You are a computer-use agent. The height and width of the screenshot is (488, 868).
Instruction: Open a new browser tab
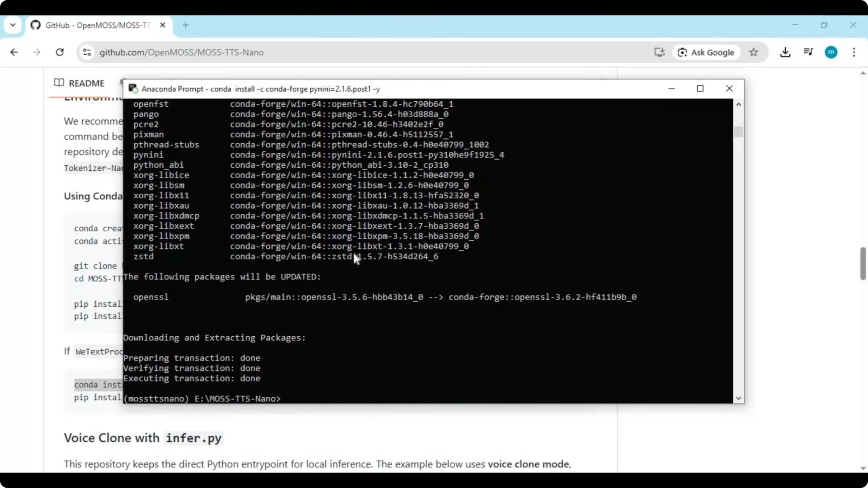185,25
